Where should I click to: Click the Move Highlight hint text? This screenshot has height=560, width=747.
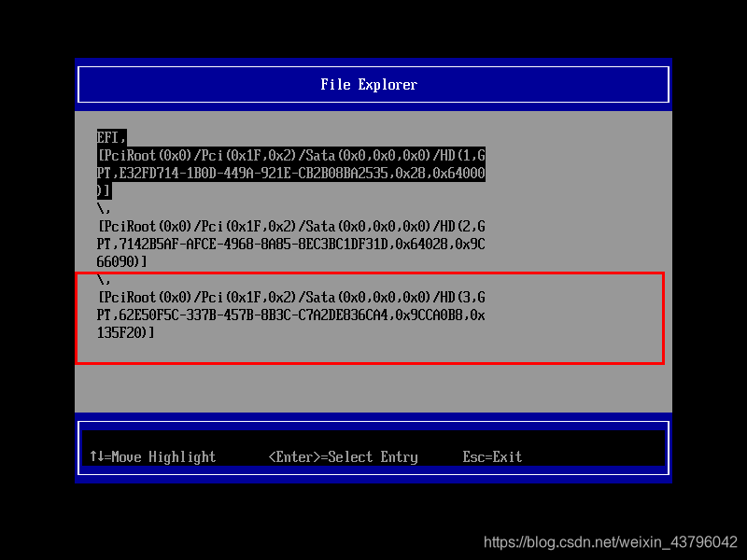point(152,457)
